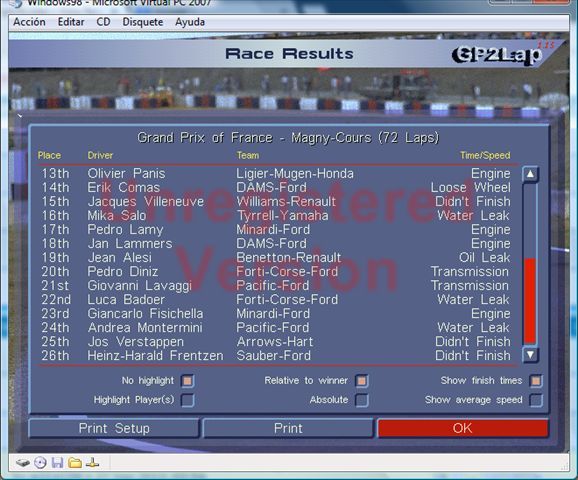Click the hard disk status icon
Image resolution: width=578 pixels, height=480 pixels.
(x=23, y=462)
